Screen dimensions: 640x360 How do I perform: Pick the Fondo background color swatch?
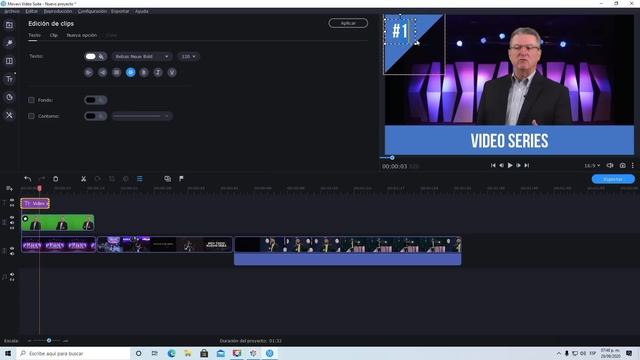point(91,100)
